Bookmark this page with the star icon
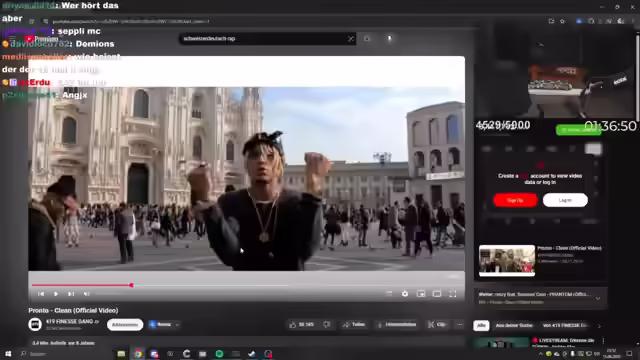 click(x=562, y=21)
